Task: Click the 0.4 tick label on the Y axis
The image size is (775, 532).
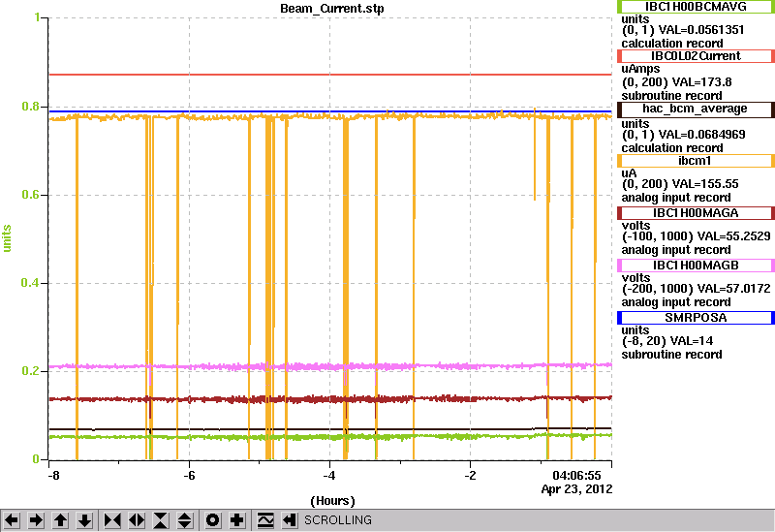Action: [31, 283]
